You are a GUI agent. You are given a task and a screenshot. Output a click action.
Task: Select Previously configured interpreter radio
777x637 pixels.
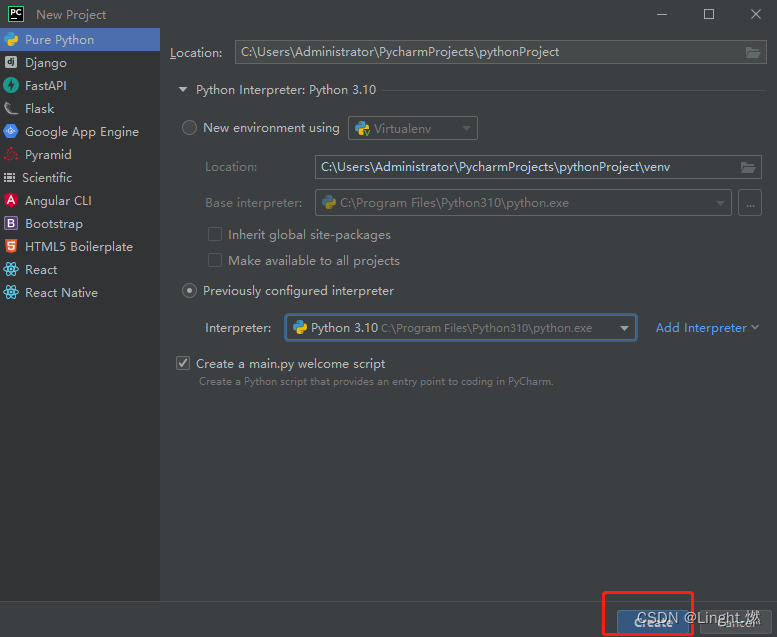[x=189, y=290]
